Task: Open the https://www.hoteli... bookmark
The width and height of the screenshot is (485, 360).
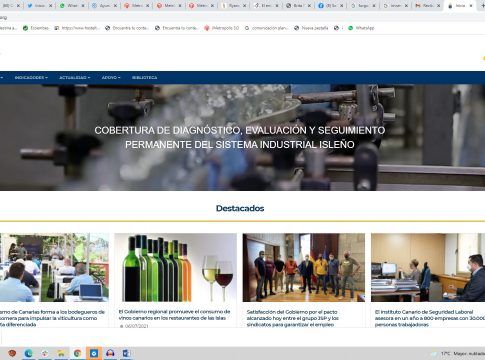Action: (x=77, y=28)
